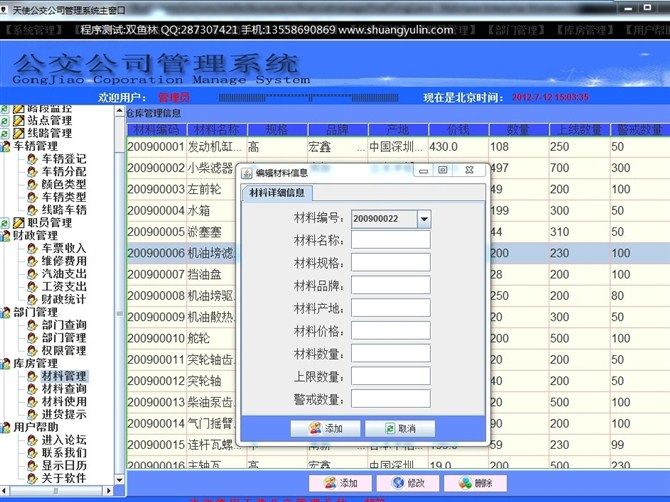Viewport: 670px width, 502px height.
Task: Click the 进货提示 item icon
Action: point(32,414)
